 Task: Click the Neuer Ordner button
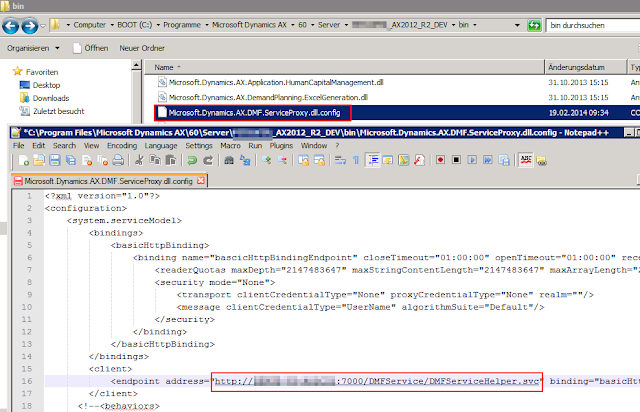pyautogui.click(x=142, y=48)
